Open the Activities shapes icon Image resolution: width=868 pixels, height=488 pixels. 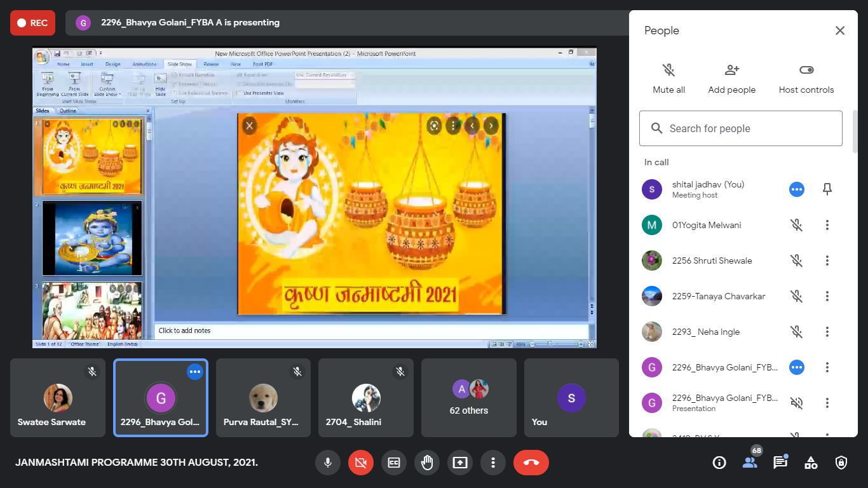(811, 463)
